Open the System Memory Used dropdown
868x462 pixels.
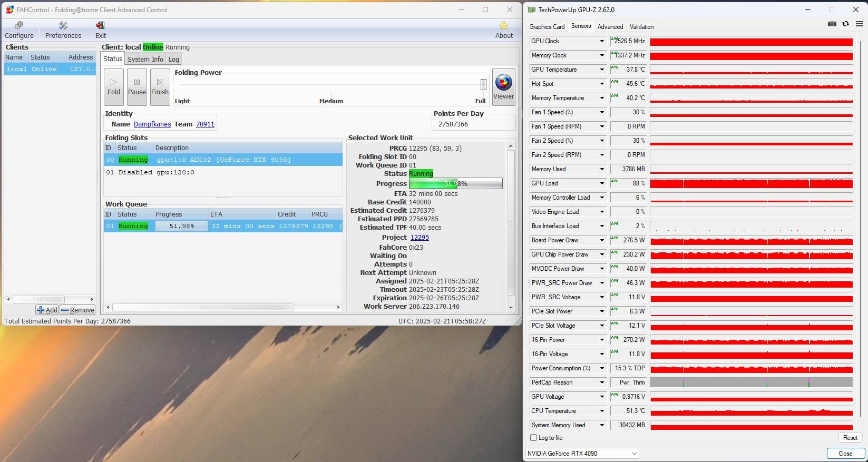(x=602, y=425)
